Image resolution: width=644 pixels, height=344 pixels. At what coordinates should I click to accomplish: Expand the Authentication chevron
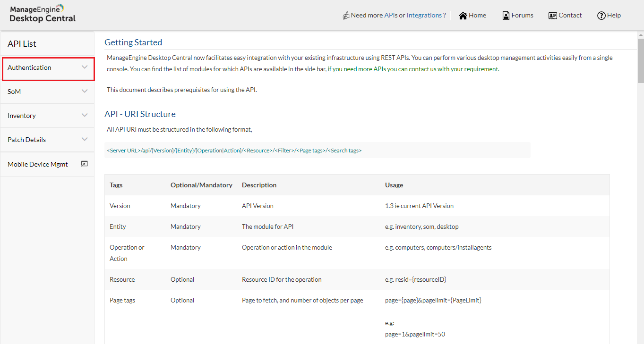tap(85, 67)
